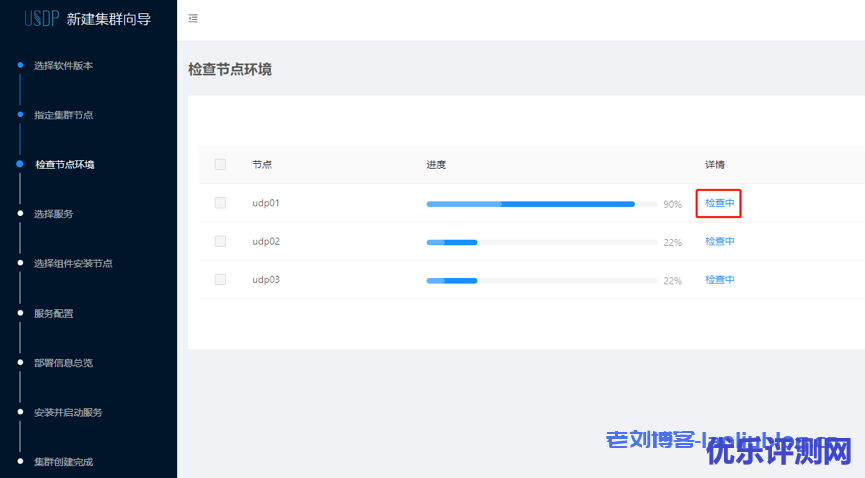Screen dimensions: 865x478
Task: Check the udp01 node checkbox
Action: pos(220,203)
